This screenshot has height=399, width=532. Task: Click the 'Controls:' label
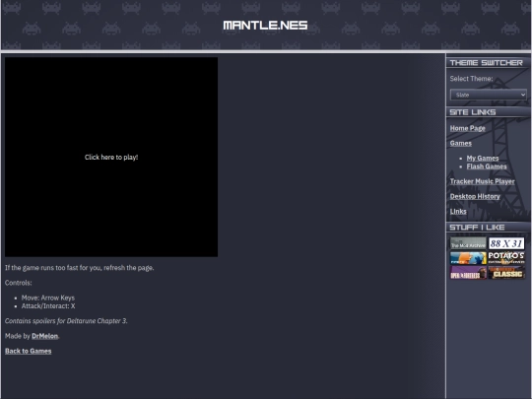[x=19, y=283]
